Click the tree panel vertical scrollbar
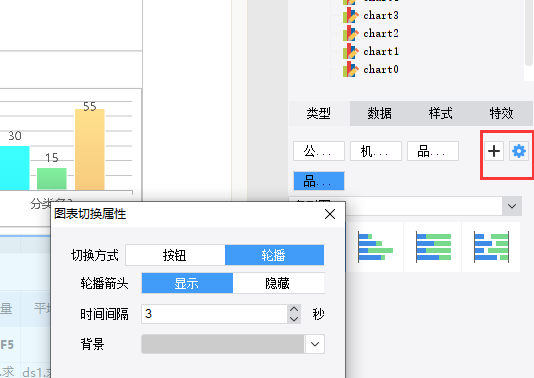Viewport: 534px width, 378px height. tap(529, 32)
